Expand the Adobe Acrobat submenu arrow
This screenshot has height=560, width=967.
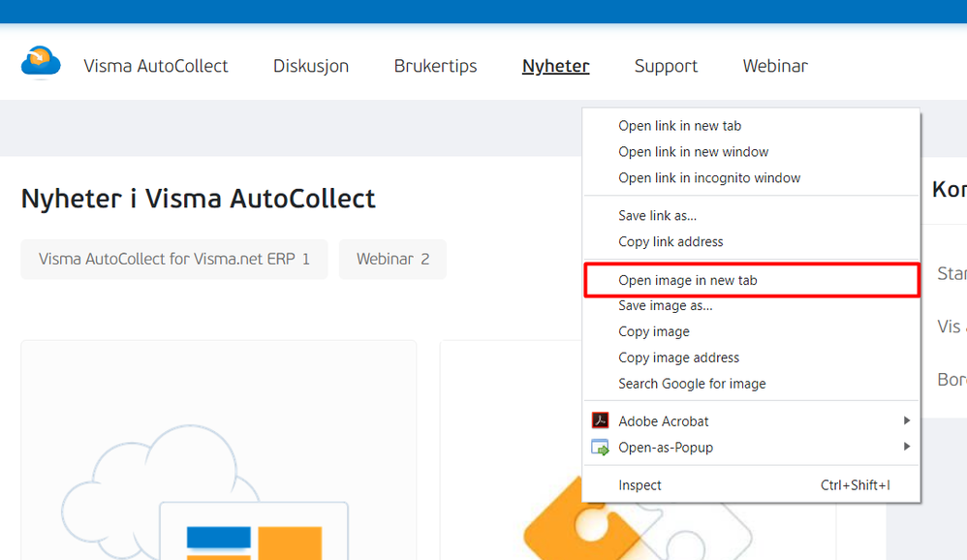click(907, 420)
